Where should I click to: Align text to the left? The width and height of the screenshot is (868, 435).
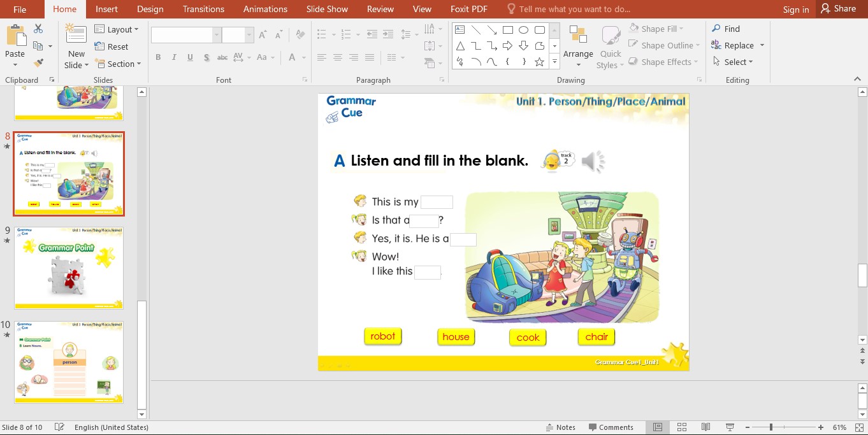pos(322,57)
